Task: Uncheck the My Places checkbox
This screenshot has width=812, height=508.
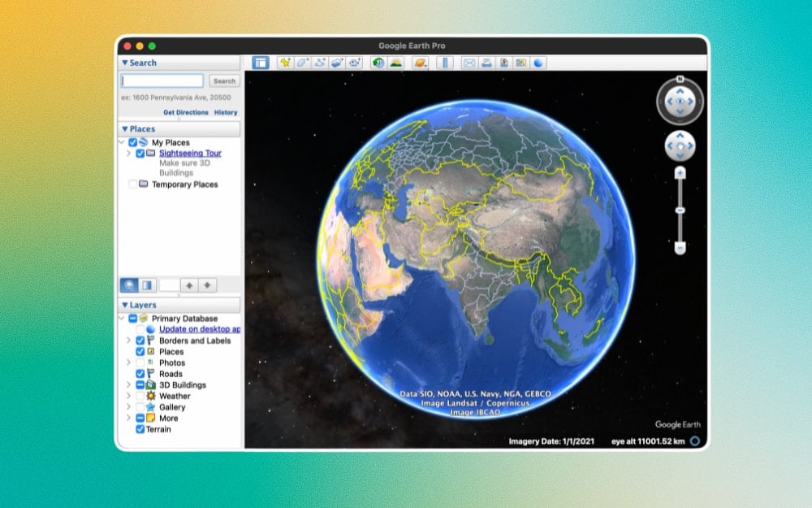Action: click(133, 142)
